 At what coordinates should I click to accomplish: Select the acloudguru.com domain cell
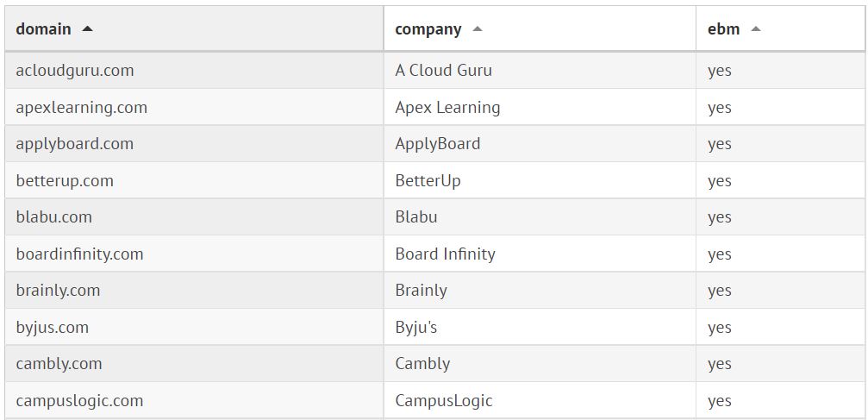[x=75, y=71]
